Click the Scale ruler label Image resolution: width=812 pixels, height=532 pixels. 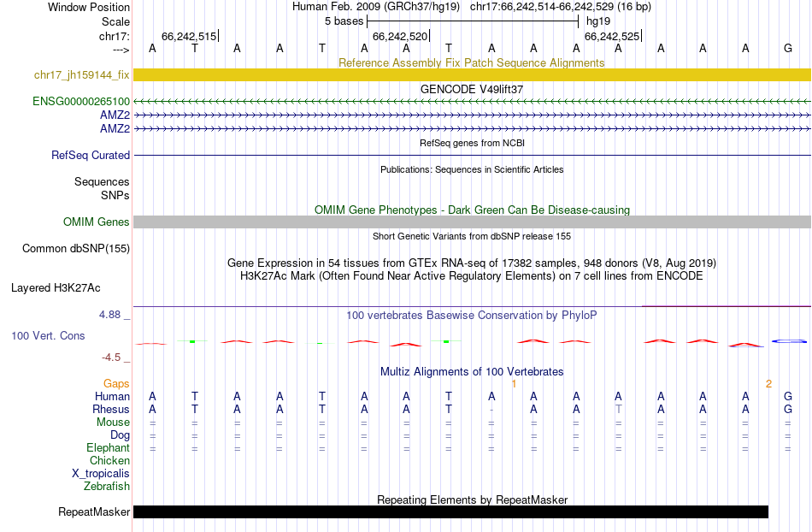(x=115, y=21)
